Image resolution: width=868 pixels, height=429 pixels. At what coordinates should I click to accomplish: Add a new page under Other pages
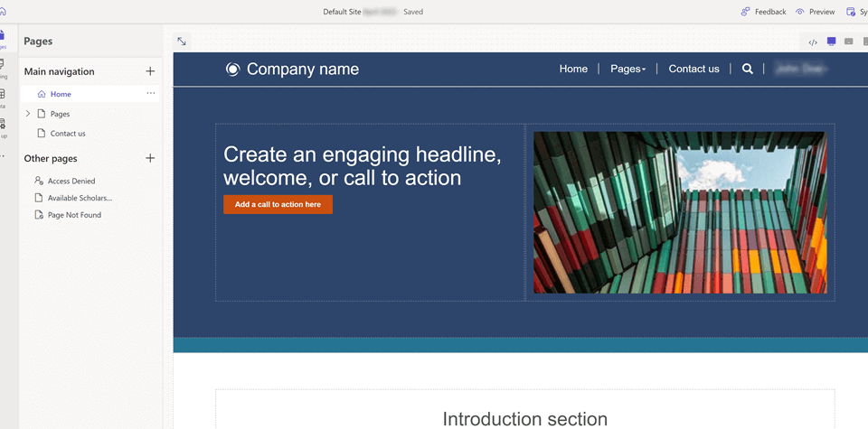click(150, 158)
